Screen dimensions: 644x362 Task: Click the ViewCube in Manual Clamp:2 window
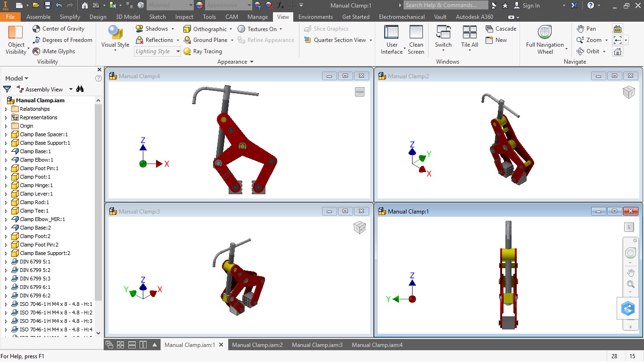pos(628,92)
